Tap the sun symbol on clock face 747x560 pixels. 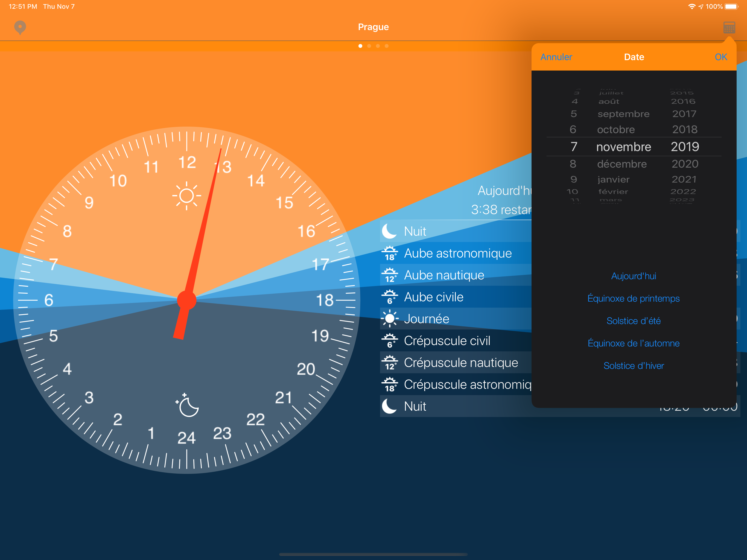[186, 196]
